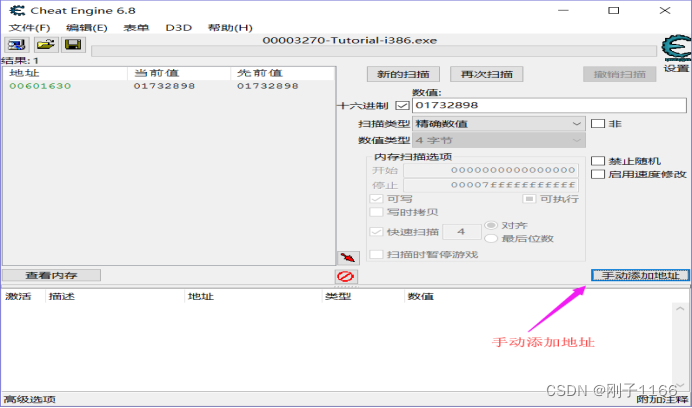
Task: Click the save floppy disk icon
Action: (73, 45)
